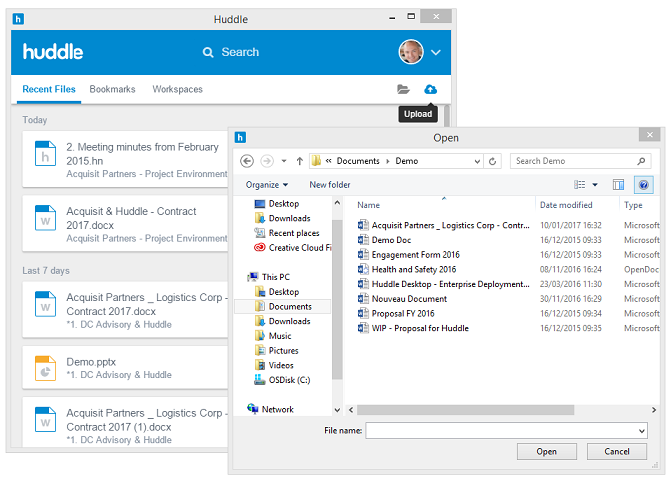Open the user profile avatar
Viewport: 671px width, 481px height.
point(411,52)
